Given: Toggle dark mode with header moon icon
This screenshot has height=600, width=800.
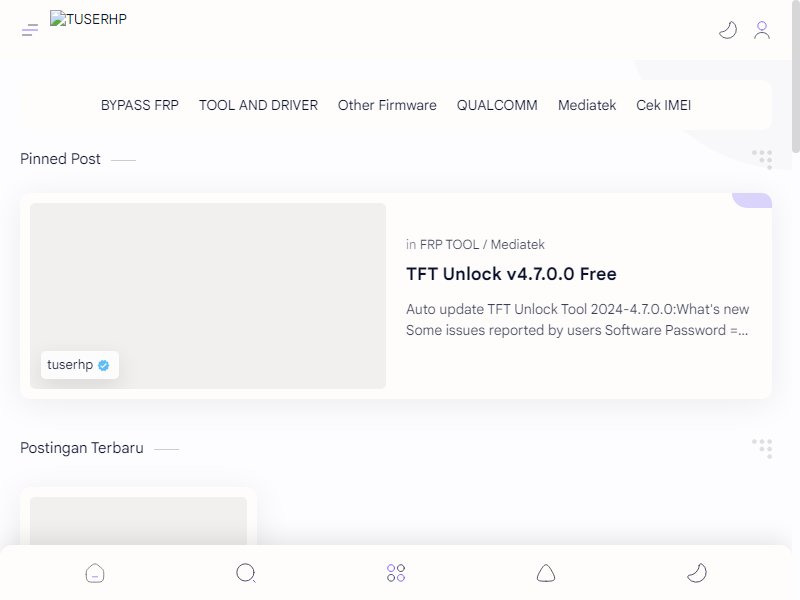Looking at the screenshot, I should (728, 30).
